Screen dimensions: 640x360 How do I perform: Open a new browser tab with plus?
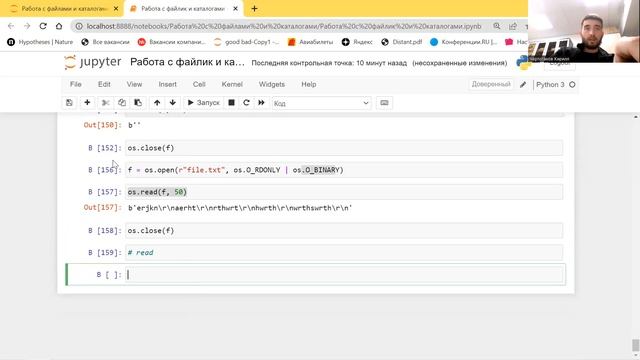click(x=254, y=9)
